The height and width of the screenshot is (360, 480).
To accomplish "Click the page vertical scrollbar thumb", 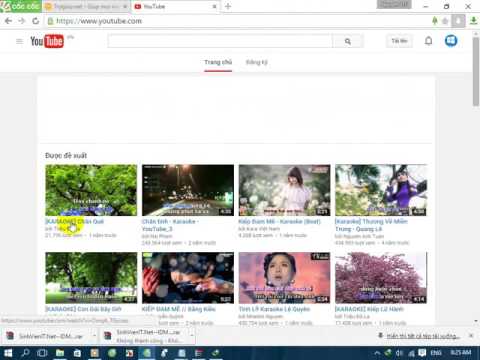I will (476, 72).
